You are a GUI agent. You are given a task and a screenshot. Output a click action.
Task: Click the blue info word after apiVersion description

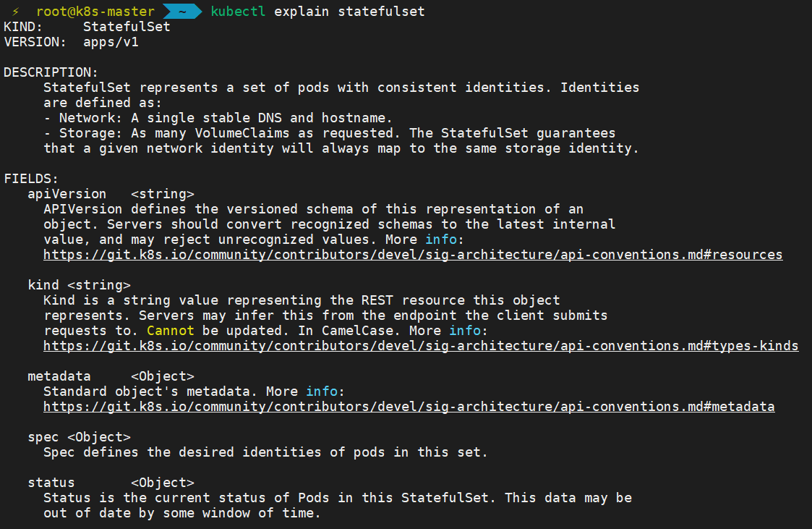pyautogui.click(x=441, y=240)
